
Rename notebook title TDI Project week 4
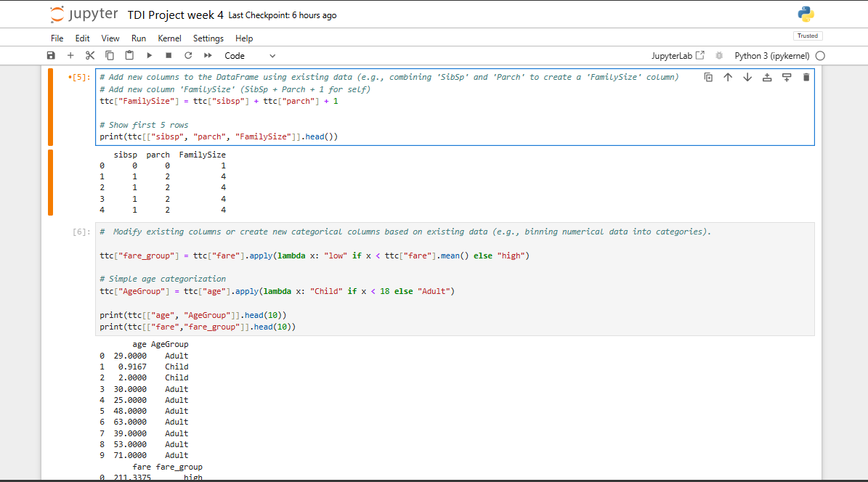click(176, 15)
